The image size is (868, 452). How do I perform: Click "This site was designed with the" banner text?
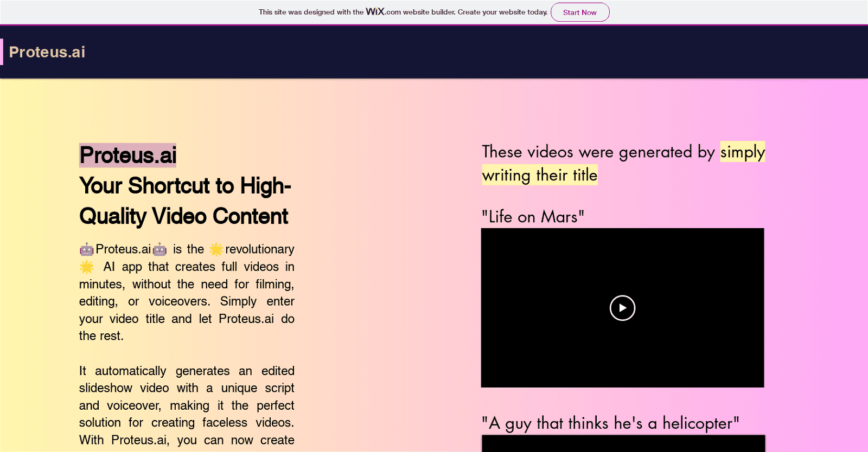click(311, 12)
